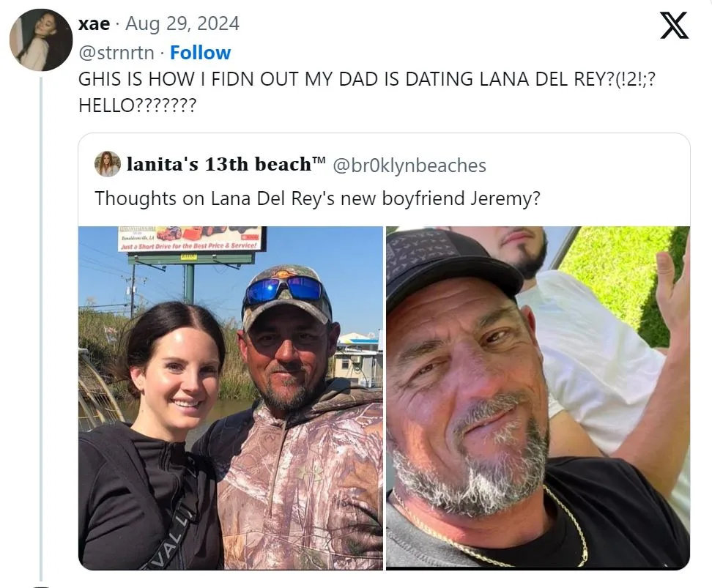The width and height of the screenshot is (712, 588).
Task: Follow the @strnrtn account
Action: [x=201, y=52]
